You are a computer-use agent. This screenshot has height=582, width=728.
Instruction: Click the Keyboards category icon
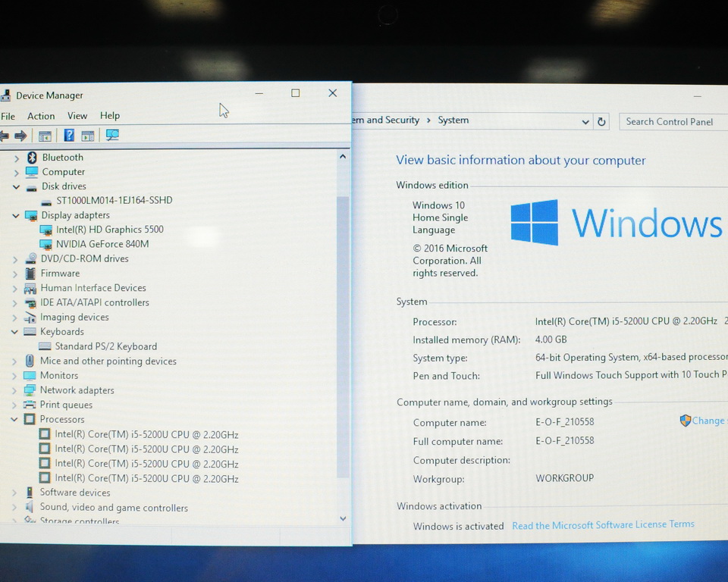pyautogui.click(x=30, y=332)
